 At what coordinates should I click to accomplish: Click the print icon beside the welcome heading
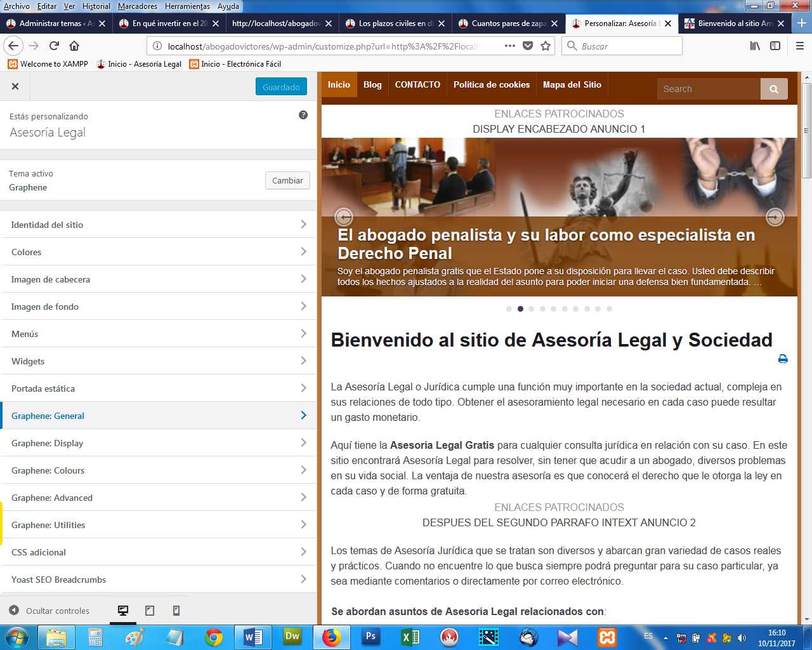(783, 359)
